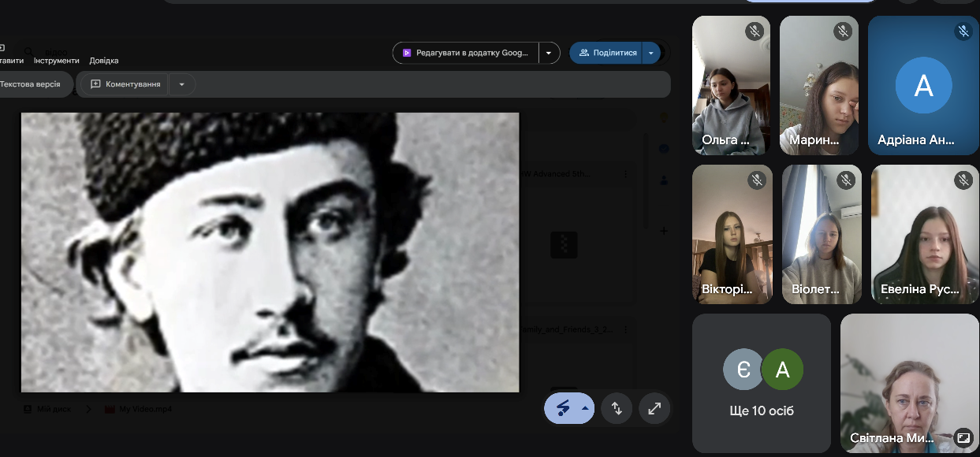Click the purple play icon in the Редагувати button

point(407,53)
